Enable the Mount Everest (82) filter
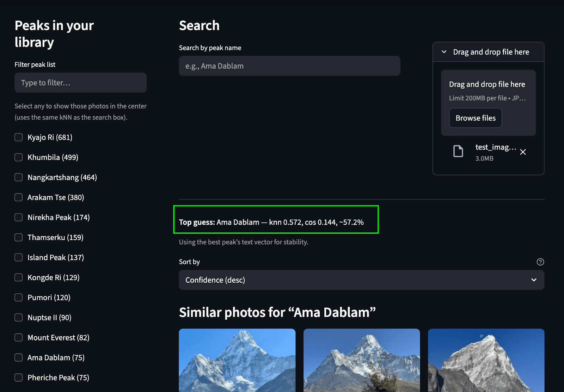 coord(18,337)
